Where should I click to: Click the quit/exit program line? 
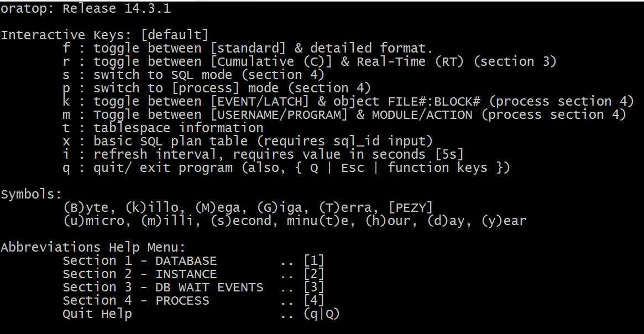click(x=286, y=168)
